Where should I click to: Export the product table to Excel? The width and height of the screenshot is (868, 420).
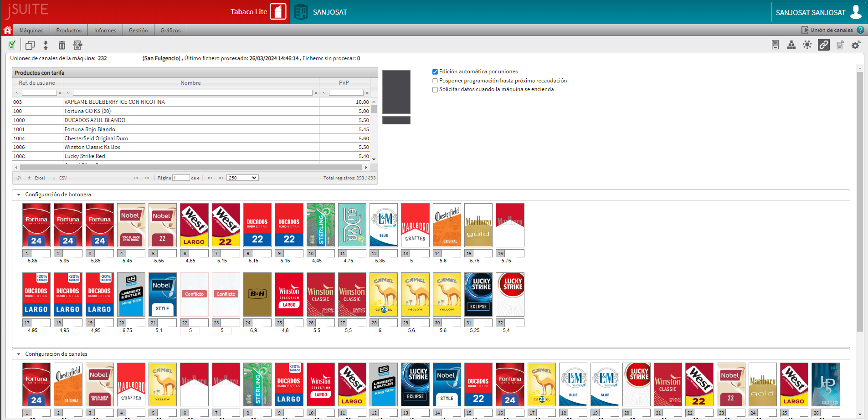coord(36,178)
